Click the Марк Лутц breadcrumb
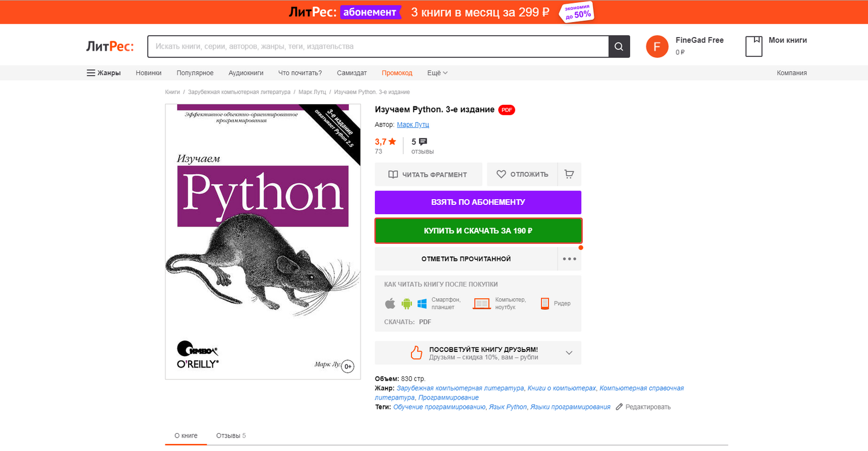Screen dimensions: 868x451 click(x=312, y=92)
